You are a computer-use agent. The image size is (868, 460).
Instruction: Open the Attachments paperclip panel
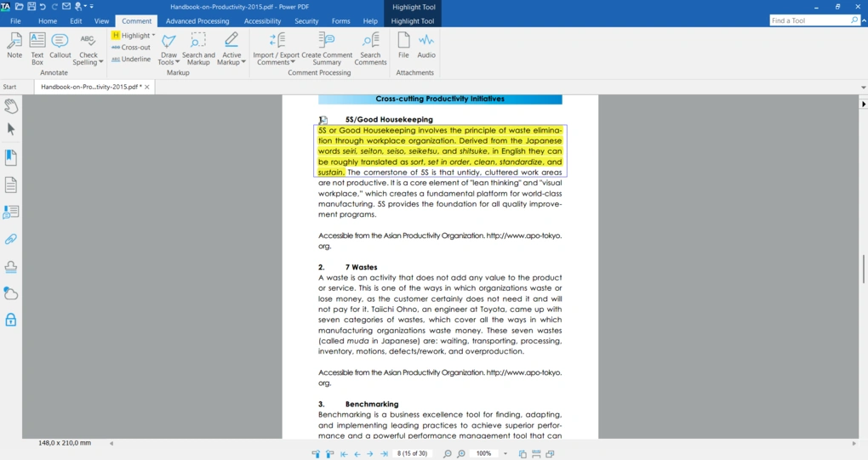point(10,239)
